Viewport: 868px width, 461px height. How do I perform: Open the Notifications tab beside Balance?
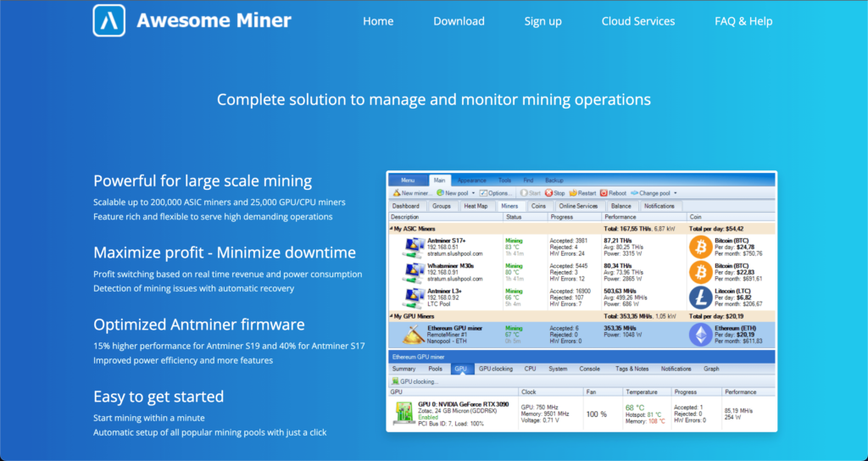pyautogui.click(x=659, y=206)
